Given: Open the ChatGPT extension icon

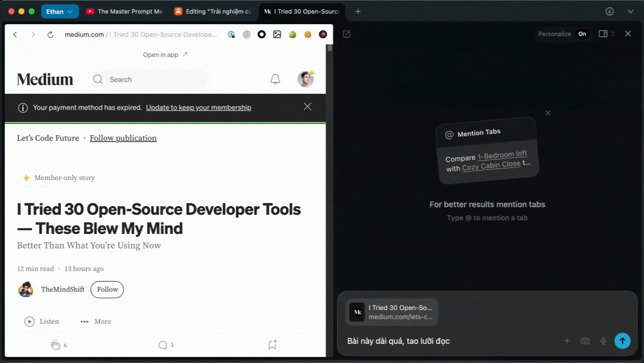Looking at the screenshot, I should coord(246,34).
